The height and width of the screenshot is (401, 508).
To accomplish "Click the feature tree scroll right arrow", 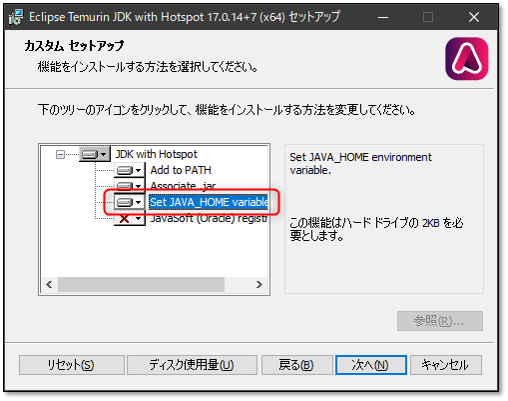I will (259, 284).
